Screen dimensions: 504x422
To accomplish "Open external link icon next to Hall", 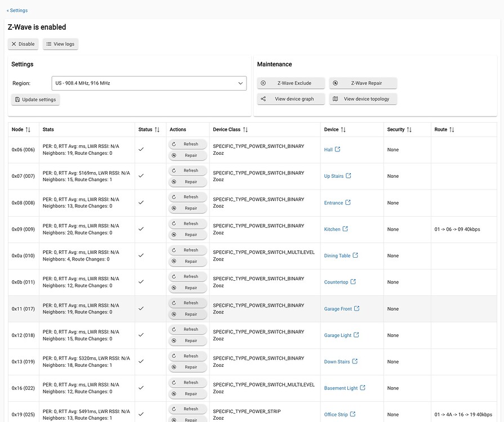I will pos(338,150).
